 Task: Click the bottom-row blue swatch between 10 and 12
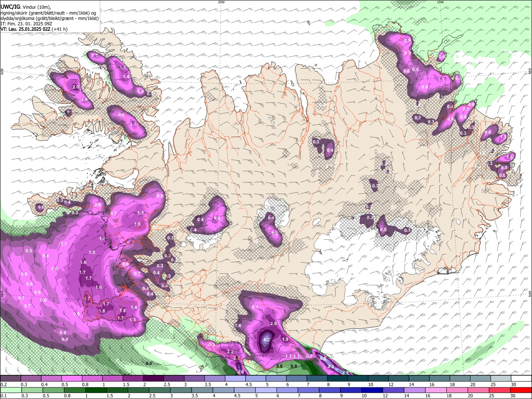[x=372, y=390]
